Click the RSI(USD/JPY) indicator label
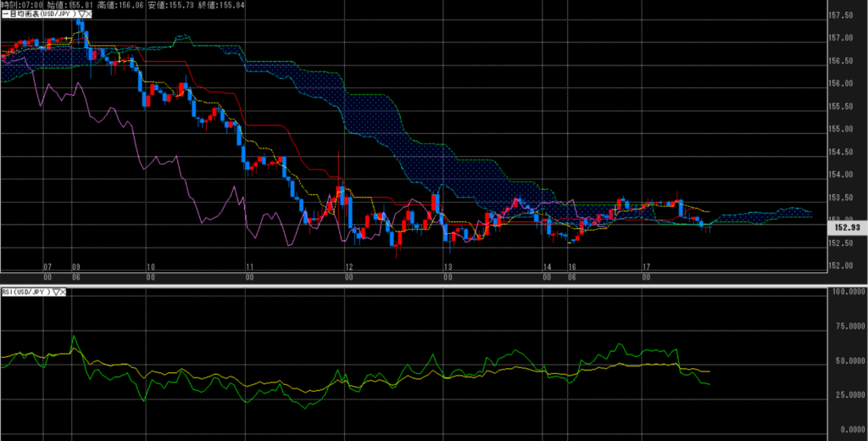Screen dimensions: 868x441 (25, 292)
